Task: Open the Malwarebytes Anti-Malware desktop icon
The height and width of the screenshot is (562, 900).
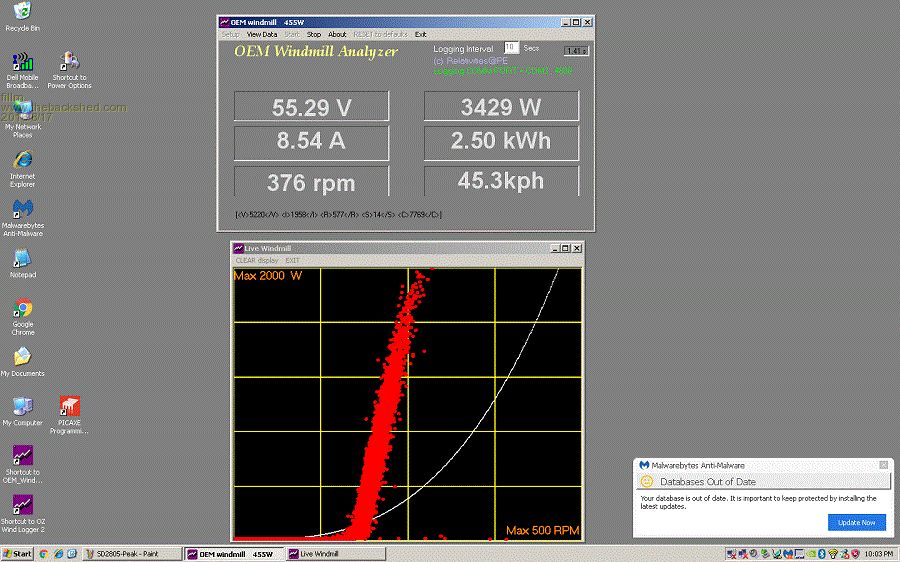Action: [x=22, y=209]
